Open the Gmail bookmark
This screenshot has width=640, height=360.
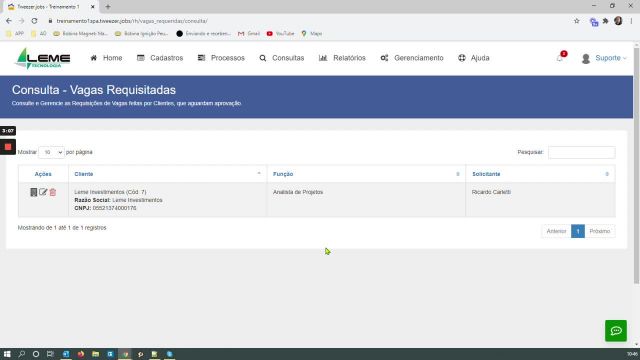click(x=249, y=33)
